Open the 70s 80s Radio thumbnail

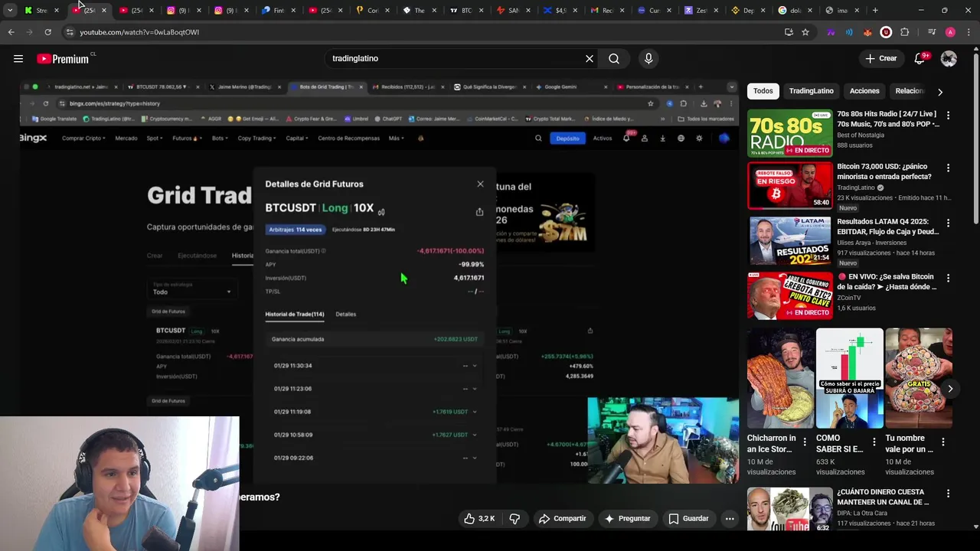tap(789, 133)
